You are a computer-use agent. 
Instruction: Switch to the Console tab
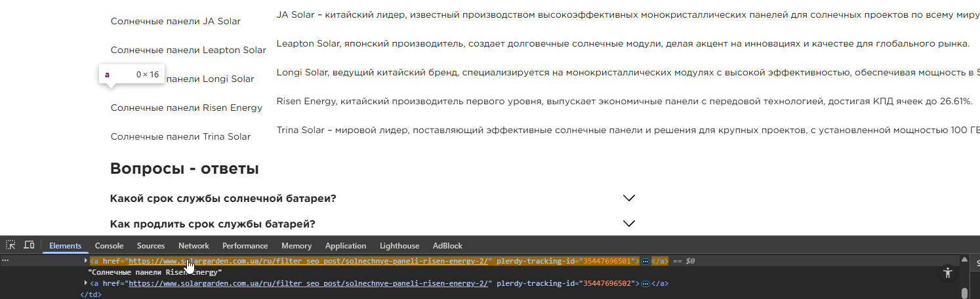(109, 246)
